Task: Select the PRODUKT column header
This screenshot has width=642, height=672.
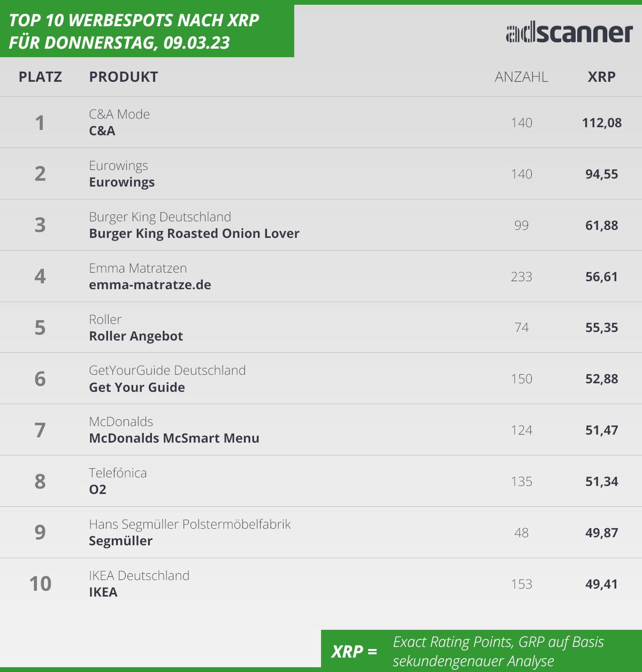Action: pyautogui.click(x=124, y=77)
